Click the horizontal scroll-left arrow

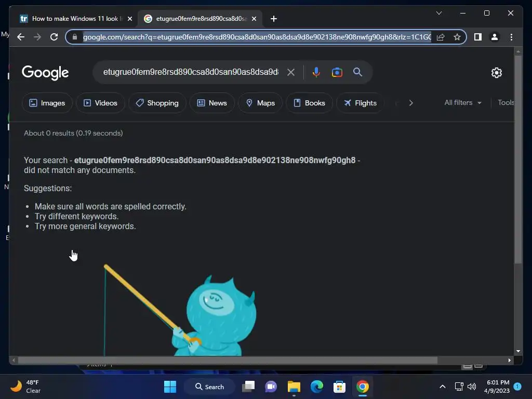tap(14, 361)
